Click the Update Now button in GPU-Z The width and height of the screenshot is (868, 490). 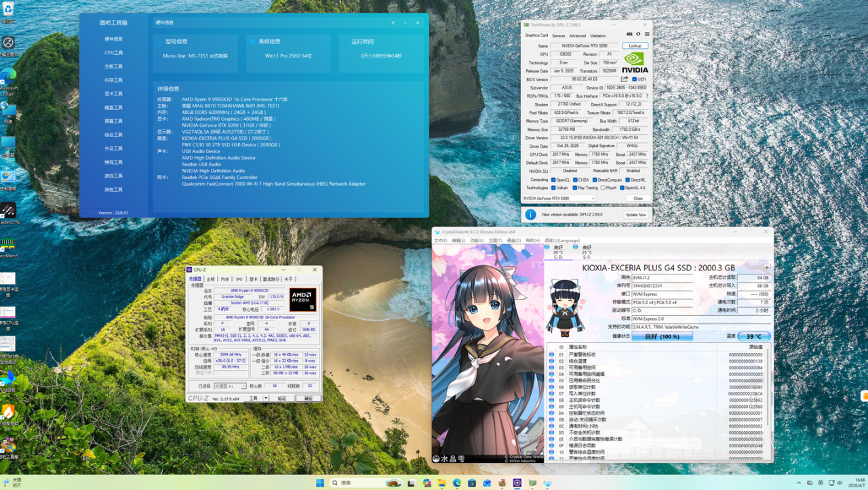[636, 214]
